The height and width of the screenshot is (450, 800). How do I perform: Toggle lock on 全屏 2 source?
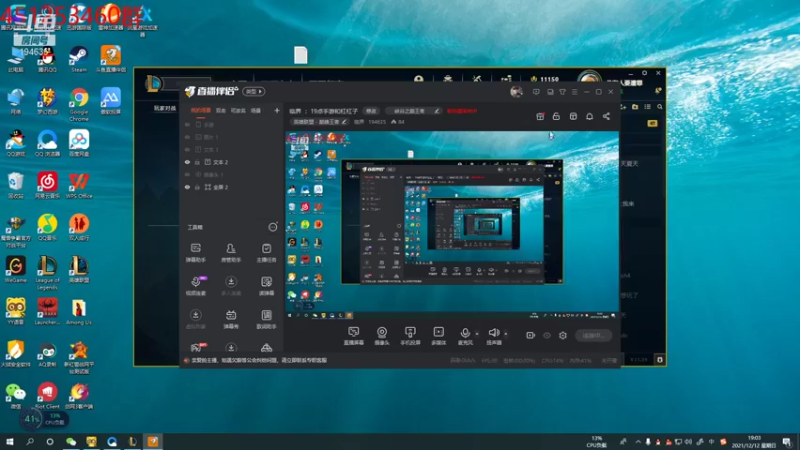click(197, 187)
